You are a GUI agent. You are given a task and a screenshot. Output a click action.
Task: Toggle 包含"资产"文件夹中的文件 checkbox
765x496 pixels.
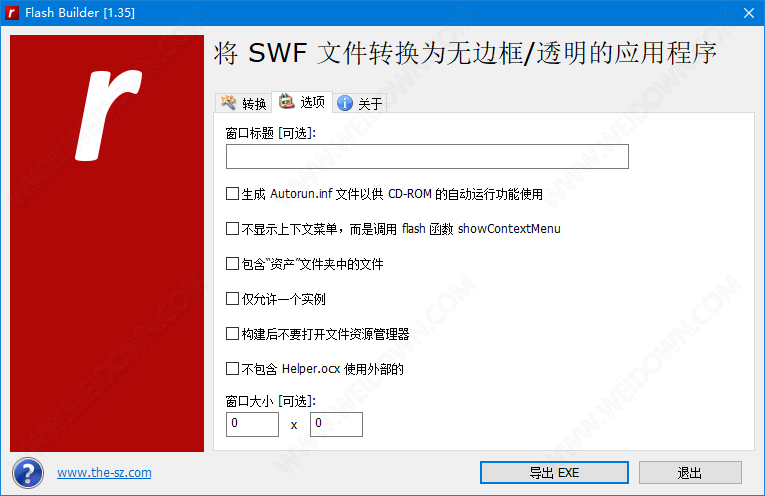point(232,263)
